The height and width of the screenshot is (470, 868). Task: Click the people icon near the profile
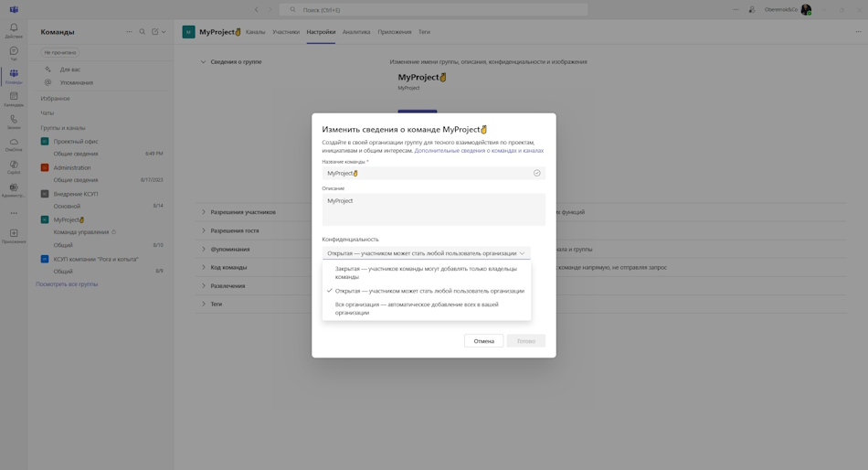click(752, 9)
